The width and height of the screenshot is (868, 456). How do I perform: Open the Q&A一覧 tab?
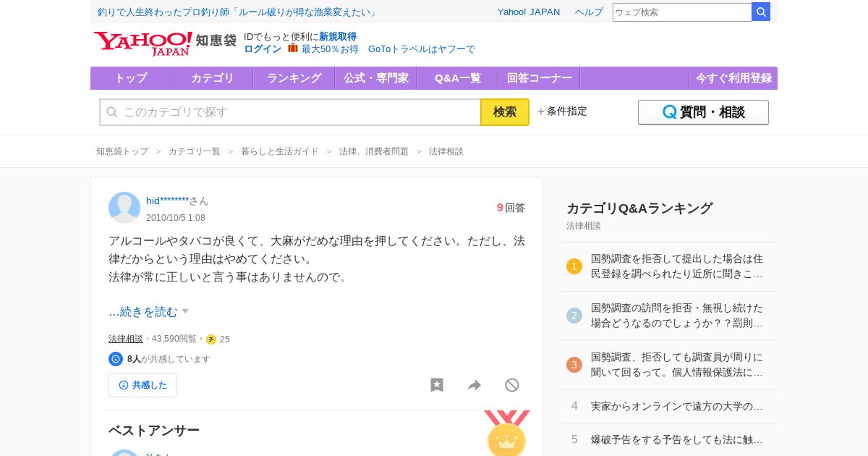click(x=458, y=78)
